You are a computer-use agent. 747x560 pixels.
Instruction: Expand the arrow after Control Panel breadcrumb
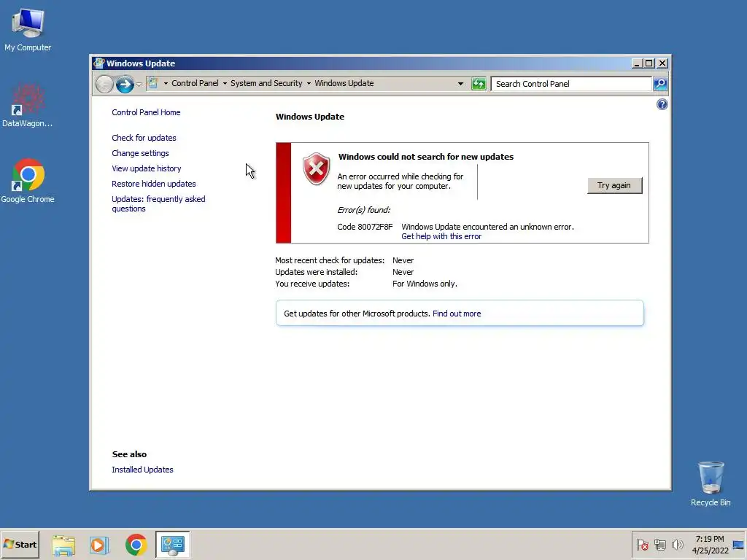point(225,83)
